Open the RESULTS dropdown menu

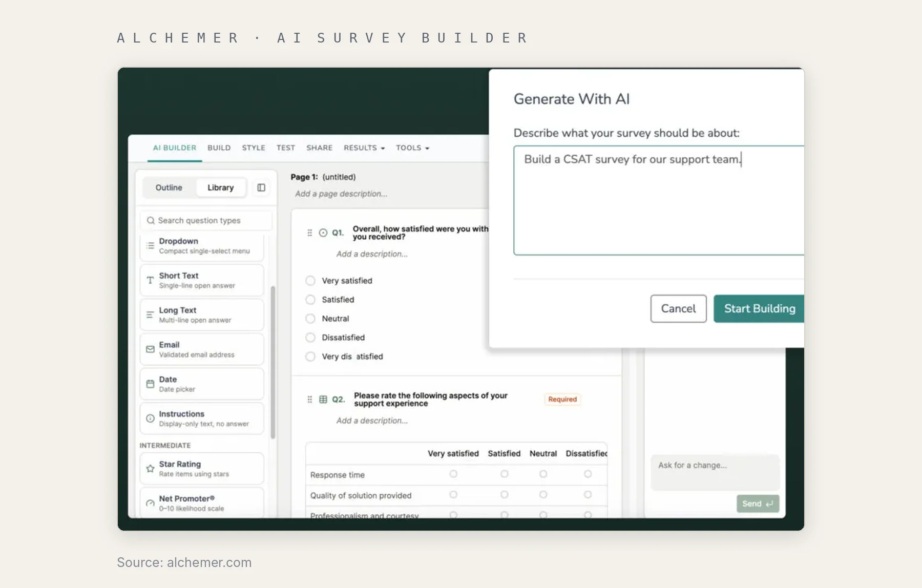click(364, 148)
